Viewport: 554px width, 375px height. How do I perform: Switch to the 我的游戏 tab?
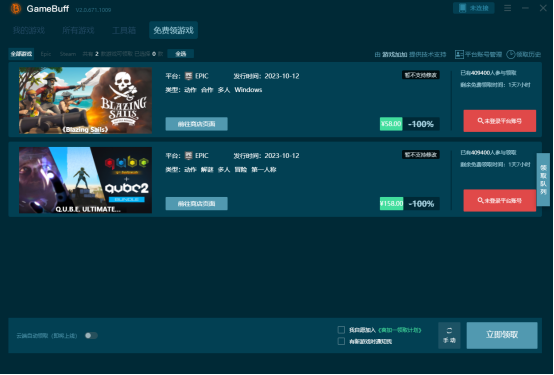pyautogui.click(x=29, y=30)
